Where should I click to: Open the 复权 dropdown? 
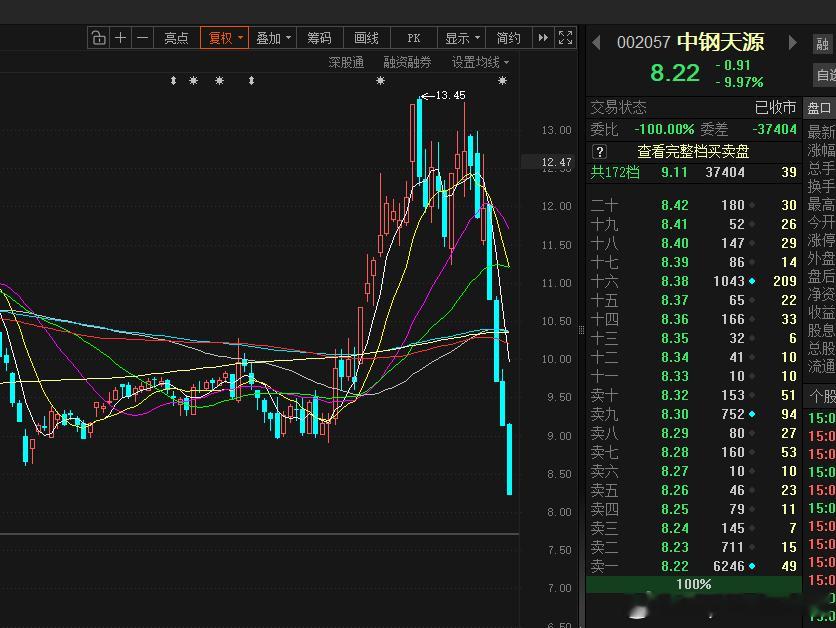[224, 38]
